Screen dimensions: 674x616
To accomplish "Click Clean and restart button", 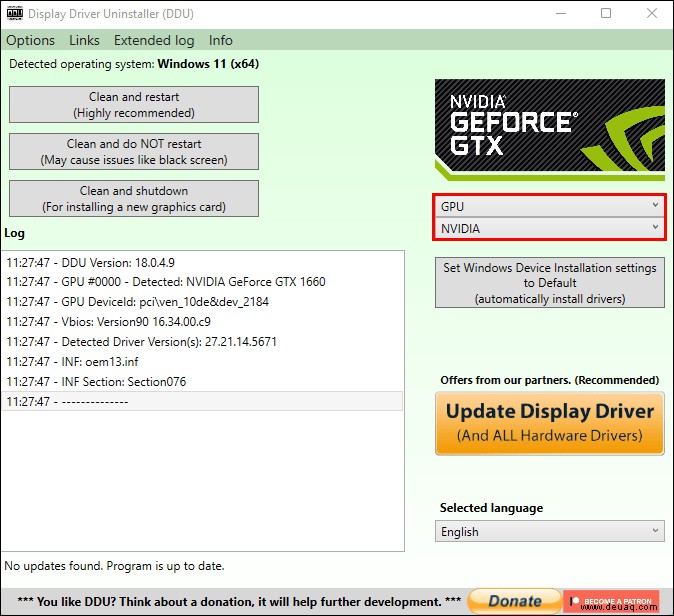I will tap(134, 104).
